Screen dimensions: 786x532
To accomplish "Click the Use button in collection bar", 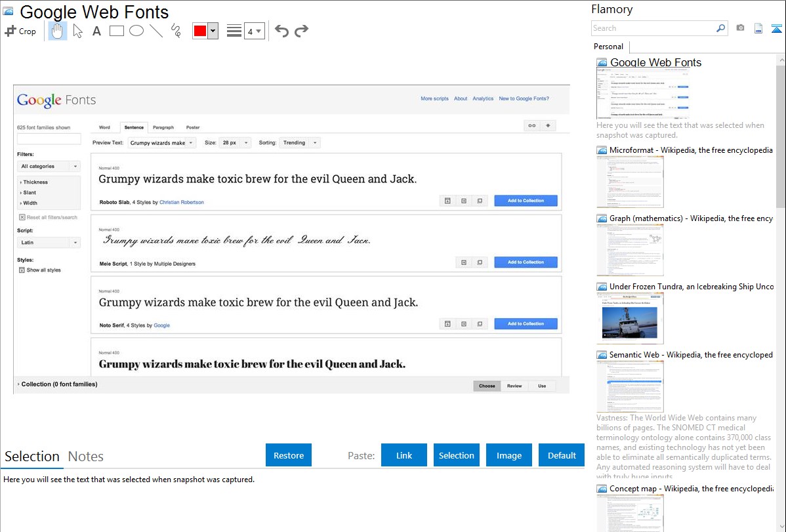I will coord(542,386).
